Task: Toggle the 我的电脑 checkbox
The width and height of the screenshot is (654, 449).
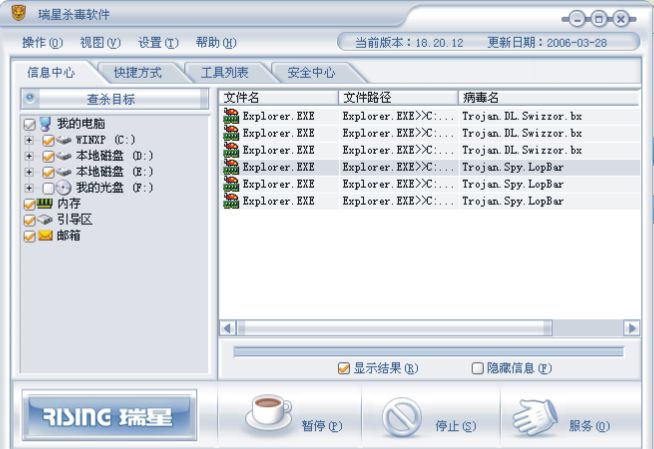Action: tap(30, 124)
